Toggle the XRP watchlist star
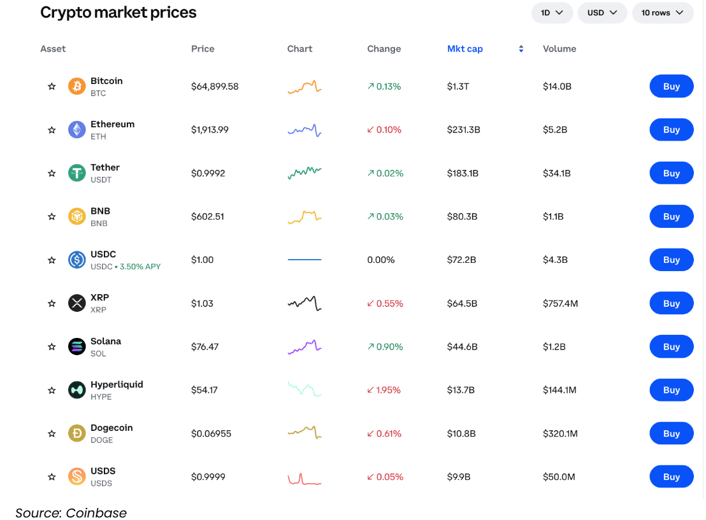This screenshot has width=706, height=520. coord(52,303)
